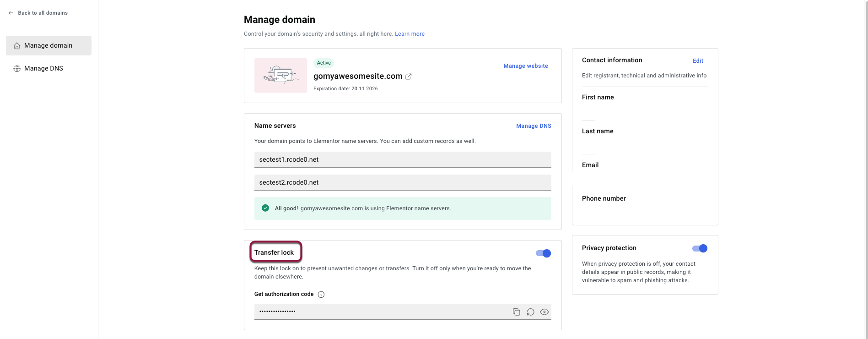Click the Learn more link
The height and width of the screenshot is (339, 868).
click(x=410, y=34)
